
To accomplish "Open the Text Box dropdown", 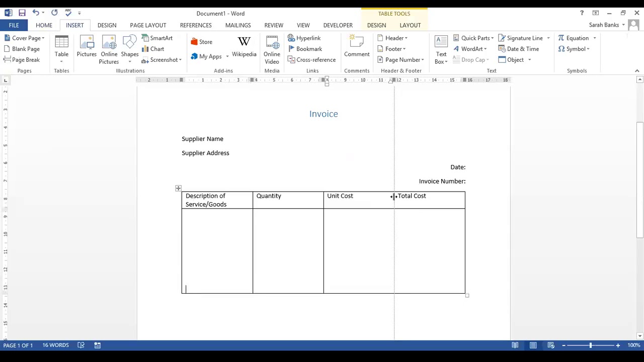I will (x=441, y=50).
